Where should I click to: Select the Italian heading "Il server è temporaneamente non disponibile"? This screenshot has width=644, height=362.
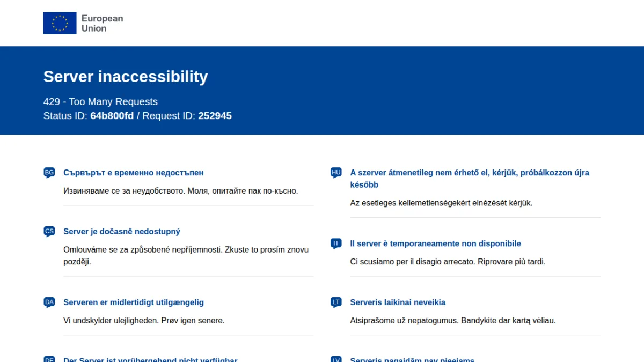click(x=436, y=243)
